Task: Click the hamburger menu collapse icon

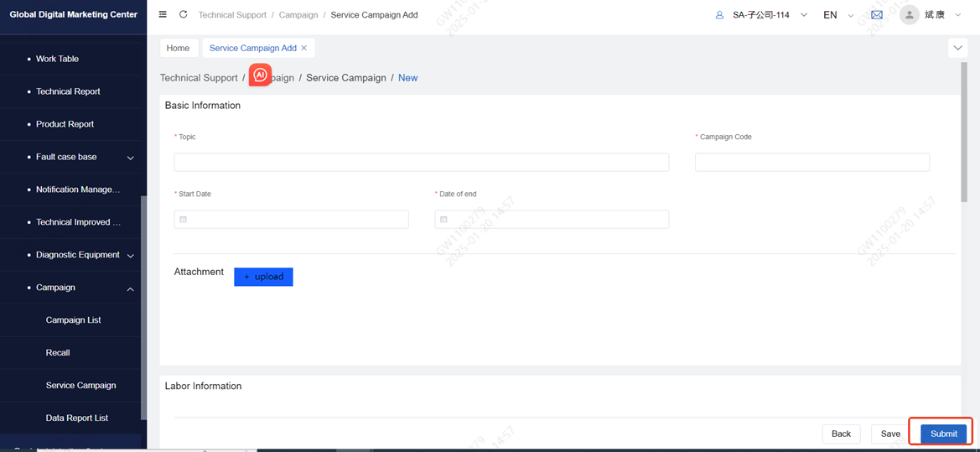Action: (163, 15)
